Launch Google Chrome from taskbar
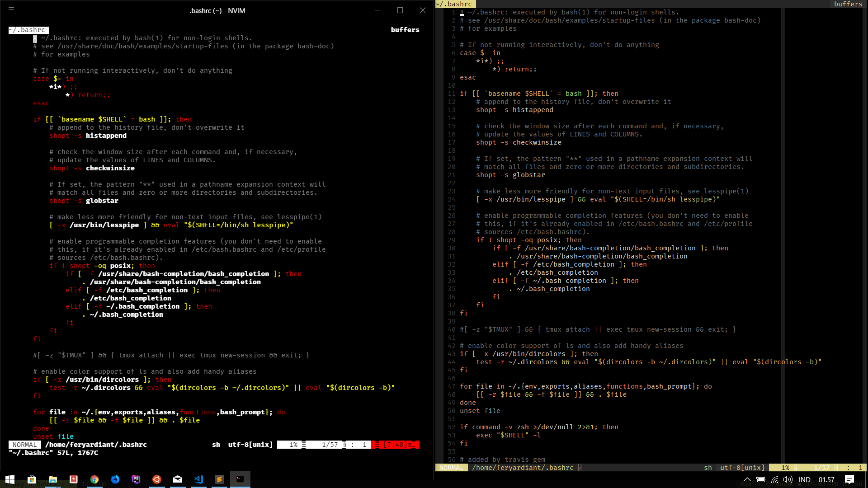 coord(94,479)
